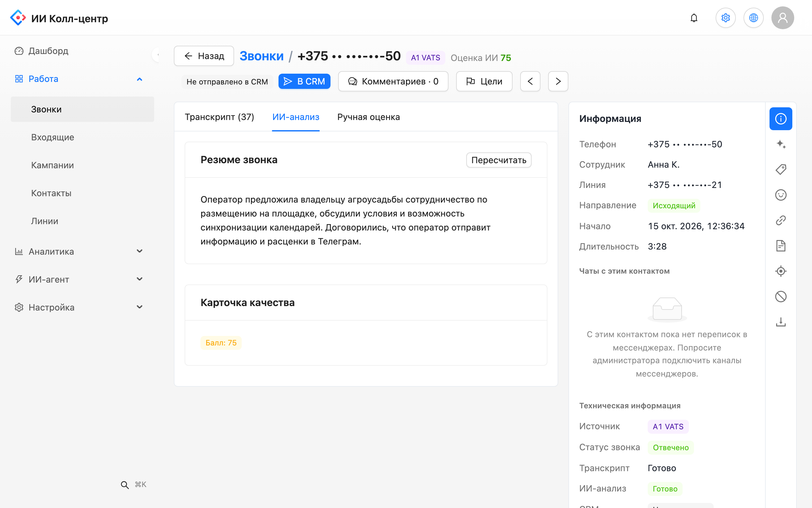Open search magnifier at sidebar bottom
812x508 pixels.
[125, 485]
